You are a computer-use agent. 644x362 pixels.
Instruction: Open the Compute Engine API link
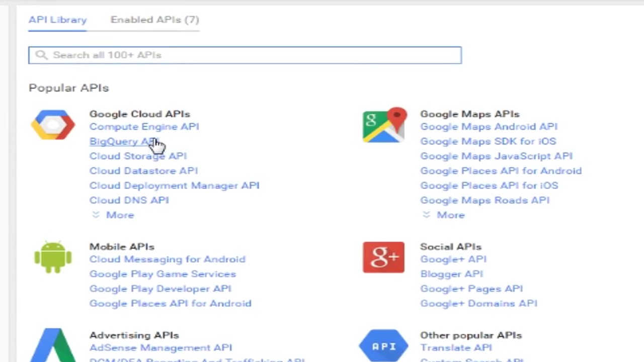point(144,127)
